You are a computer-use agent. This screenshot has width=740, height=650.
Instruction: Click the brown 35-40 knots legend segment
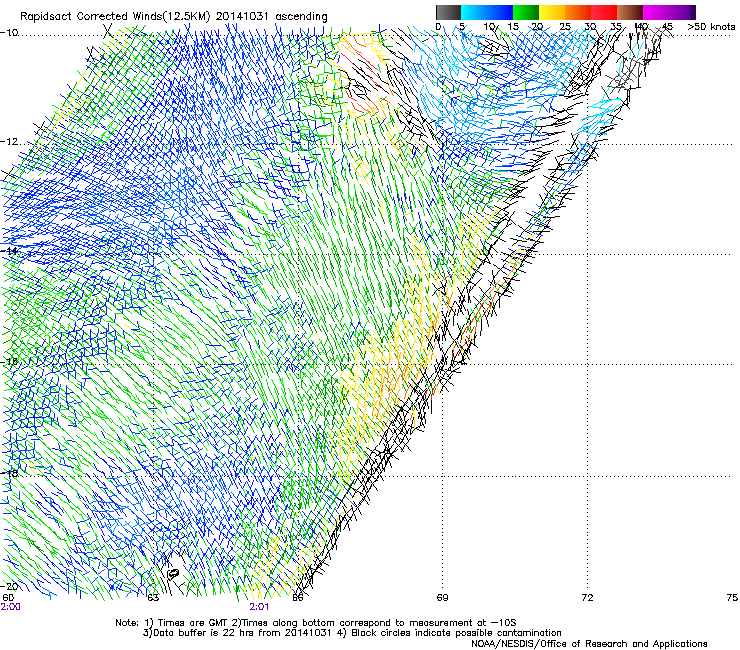point(630,12)
